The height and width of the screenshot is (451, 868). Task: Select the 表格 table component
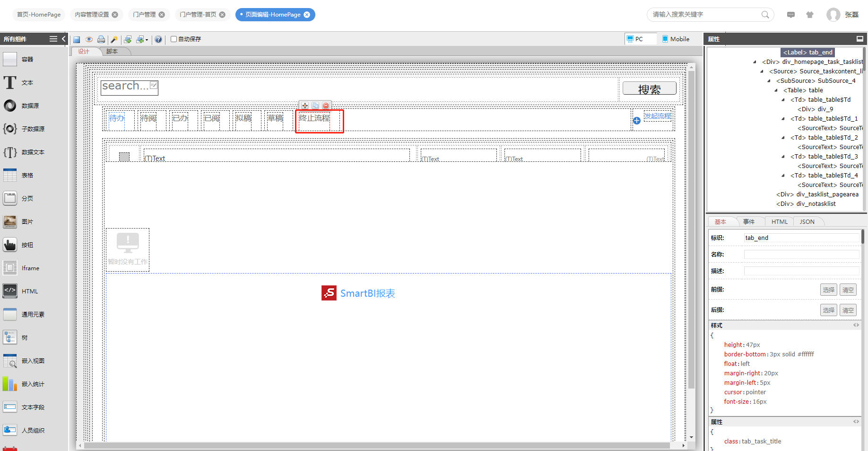pos(18,175)
